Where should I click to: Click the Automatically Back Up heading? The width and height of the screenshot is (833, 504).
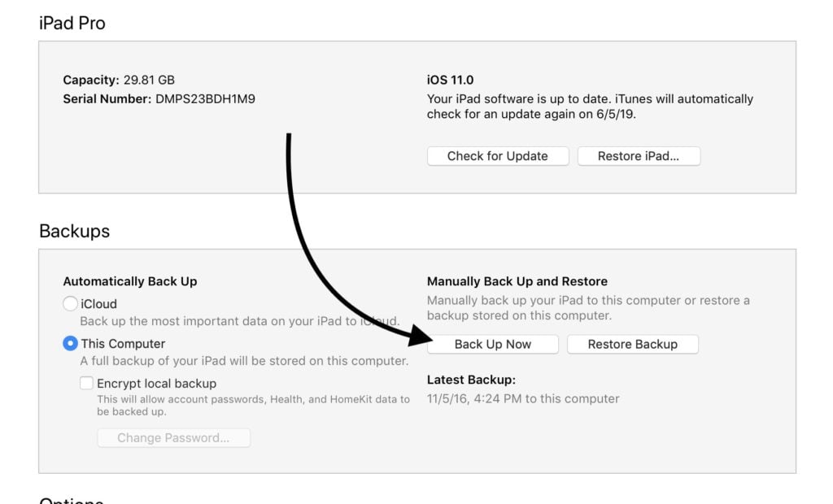130,281
